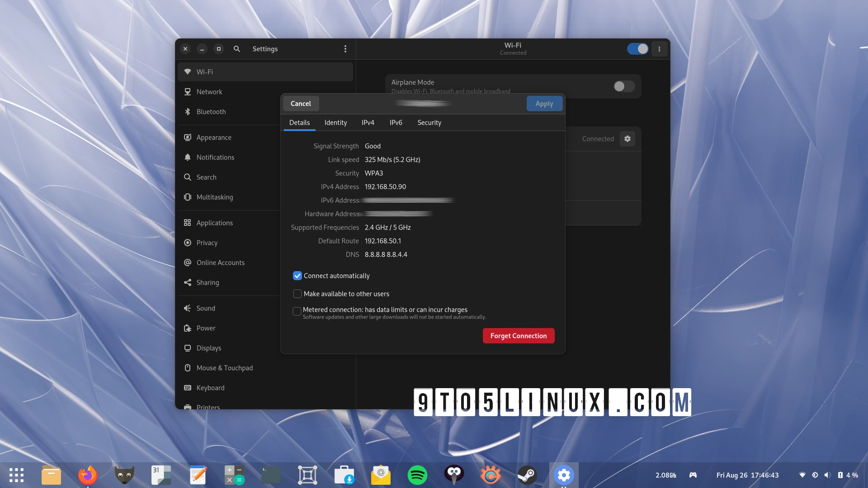Enable Make available to other users
The height and width of the screenshot is (488, 868).
pyautogui.click(x=297, y=294)
